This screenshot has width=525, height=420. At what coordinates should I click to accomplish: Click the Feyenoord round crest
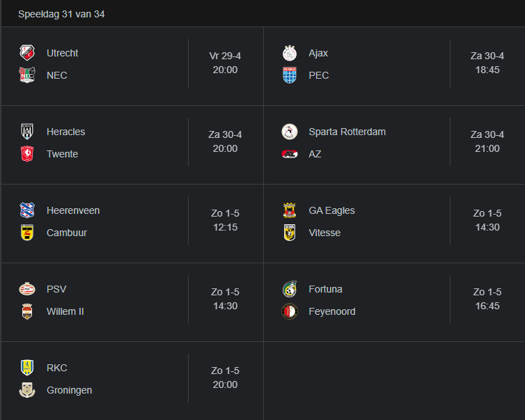(290, 311)
